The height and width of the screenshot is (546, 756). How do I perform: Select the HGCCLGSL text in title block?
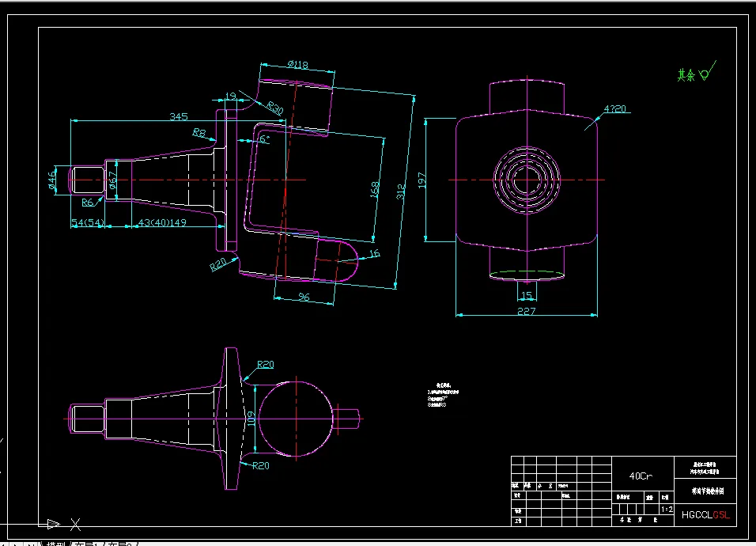(706, 514)
